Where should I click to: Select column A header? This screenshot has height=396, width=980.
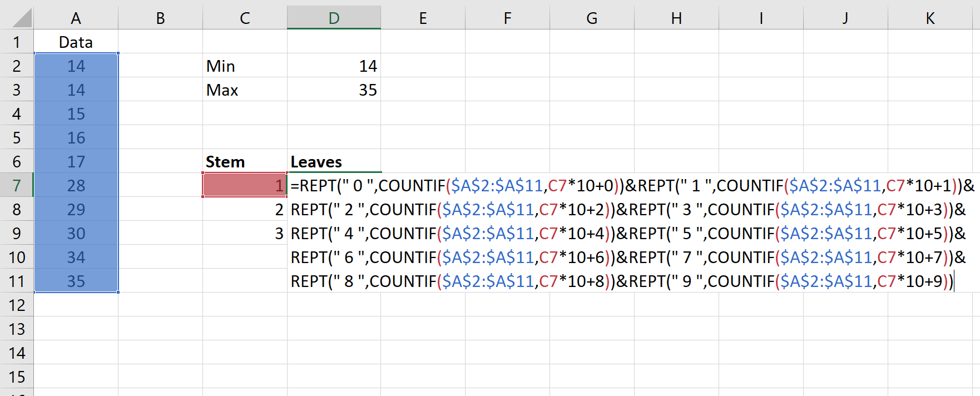[x=76, y=18]
